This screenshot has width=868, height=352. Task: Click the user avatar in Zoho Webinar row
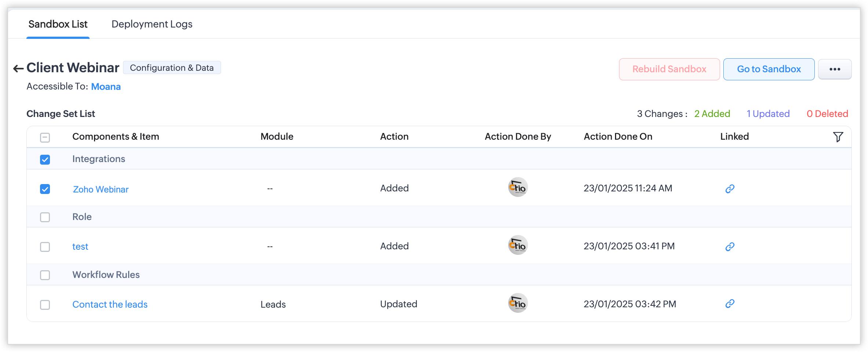[x=518, y=187]
